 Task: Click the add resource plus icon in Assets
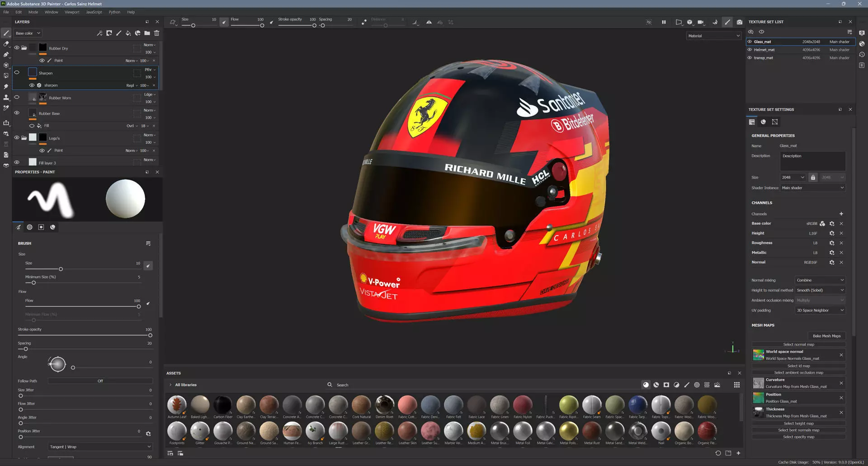pos(738,453)
